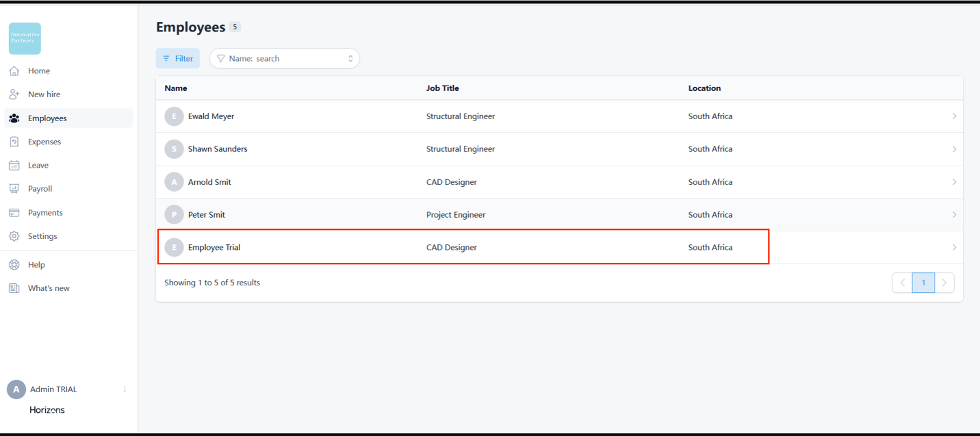Click the Payroll icon in sidebar
The width and height of the screenshot is (980, 436).
click(x=14, y=189)
